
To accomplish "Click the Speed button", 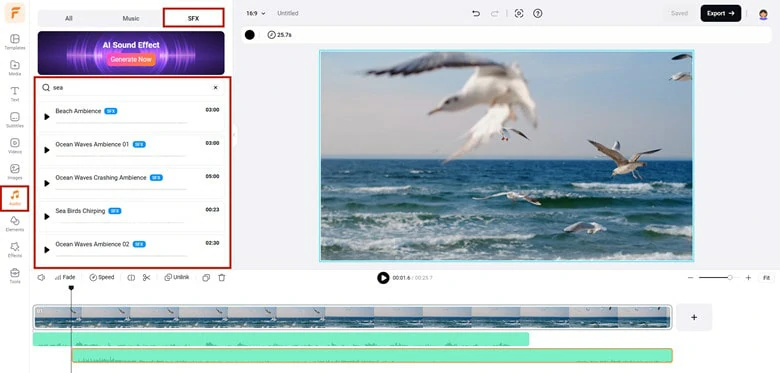I will [102, 278].
